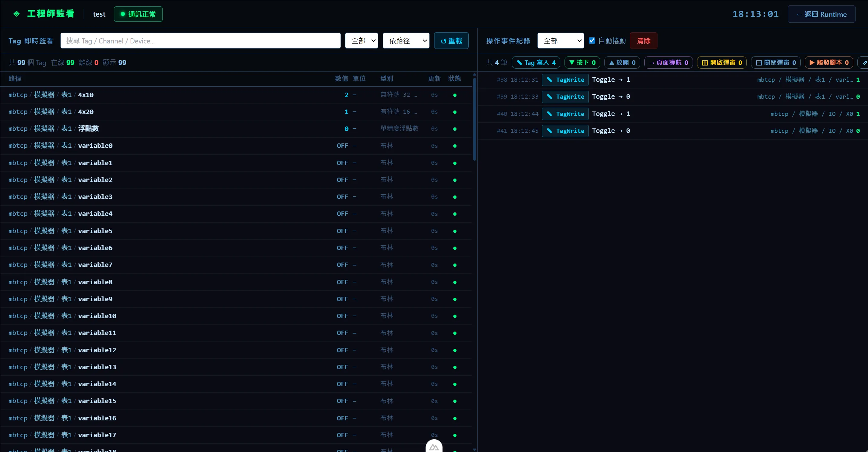
Task: Open the 依路徑 sort dropdown
Action: (406, 41)
